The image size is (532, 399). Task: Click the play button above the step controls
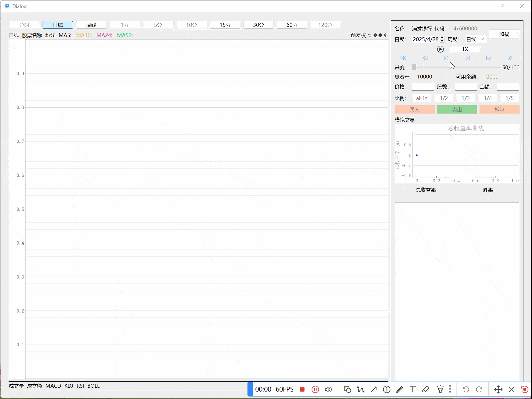(x=440, y=49)
